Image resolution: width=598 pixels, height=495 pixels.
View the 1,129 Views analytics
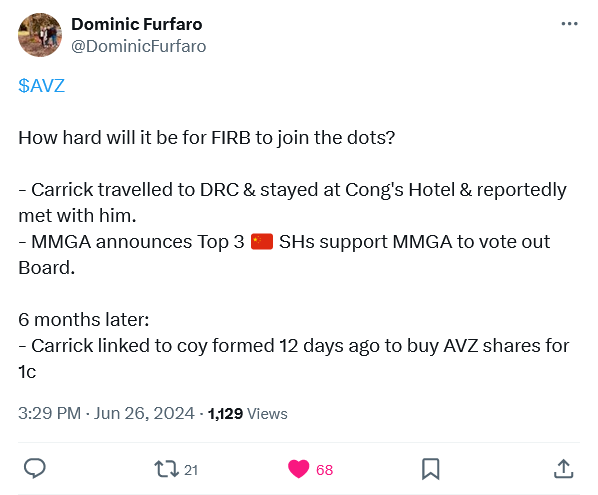248,414
